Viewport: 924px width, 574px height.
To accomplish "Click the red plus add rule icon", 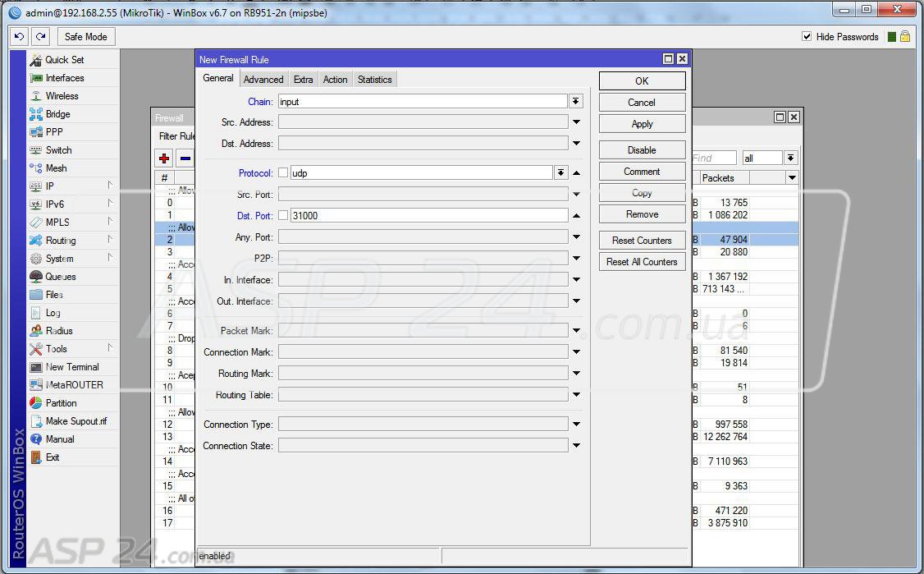I will 164,158.
